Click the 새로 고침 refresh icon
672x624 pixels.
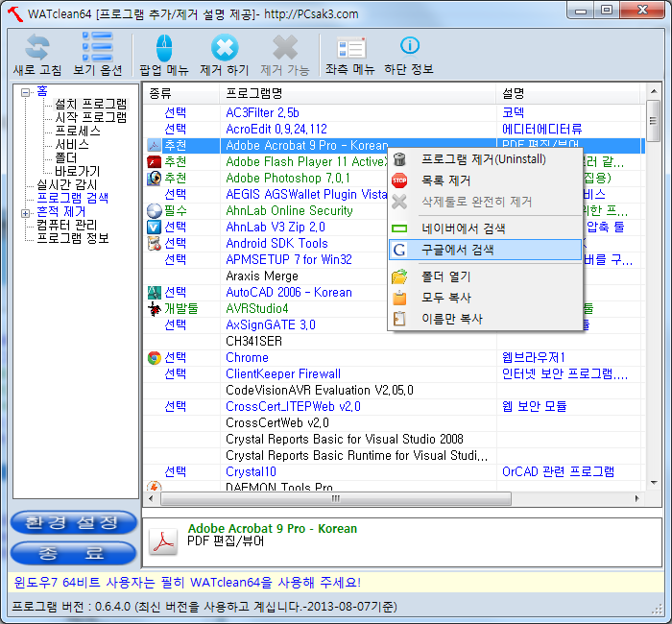36,47
